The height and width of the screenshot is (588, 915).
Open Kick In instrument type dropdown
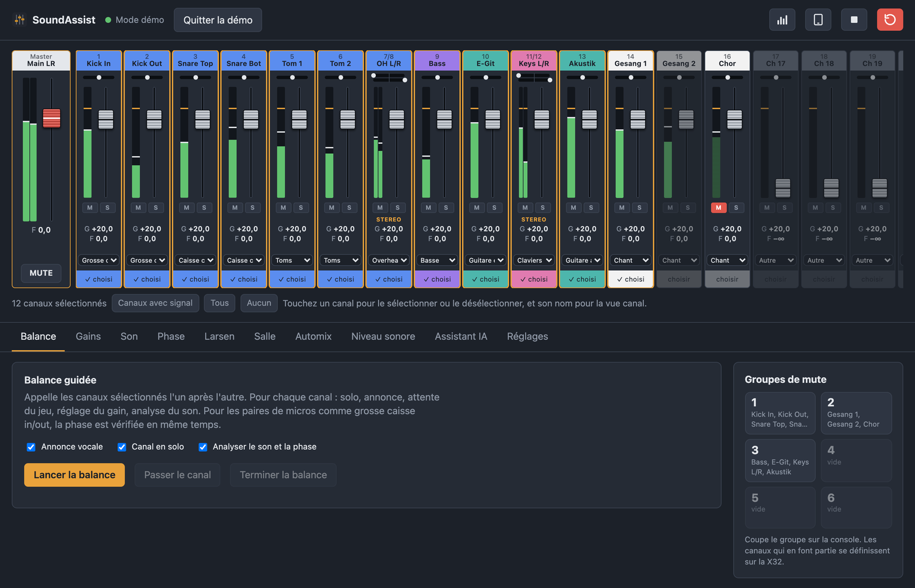coord(99,260)
